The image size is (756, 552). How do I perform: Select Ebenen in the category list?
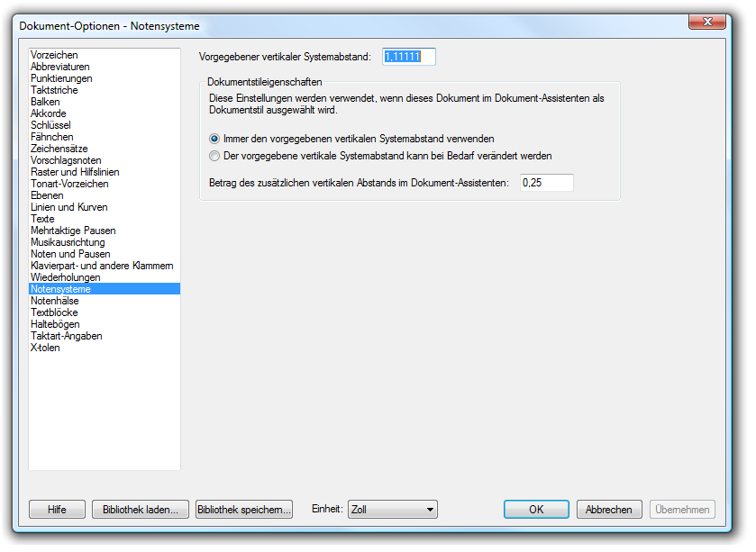(105, 195)
